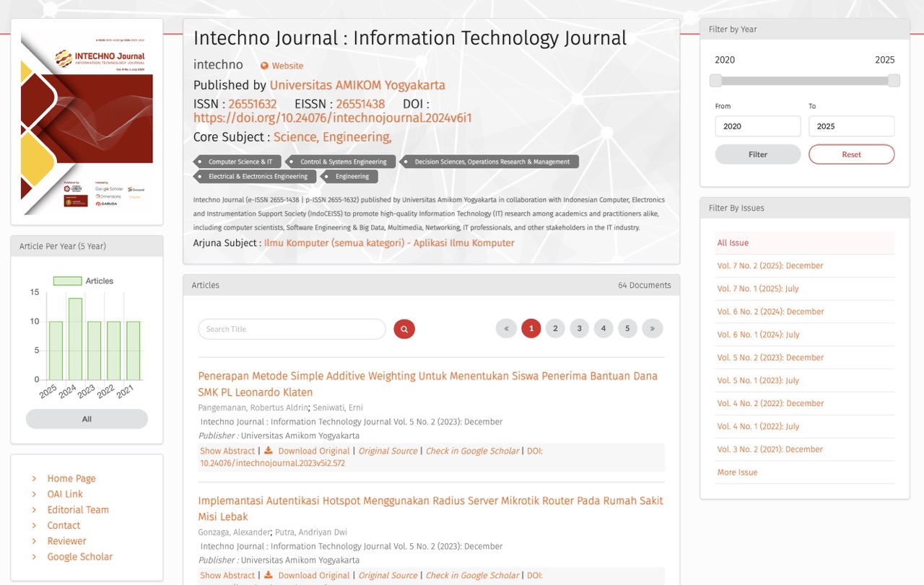This screenshot has height=585, width=924.
Task: Select the Engineering subject tag
Action: pyautogui.click(x=352, y=176)
